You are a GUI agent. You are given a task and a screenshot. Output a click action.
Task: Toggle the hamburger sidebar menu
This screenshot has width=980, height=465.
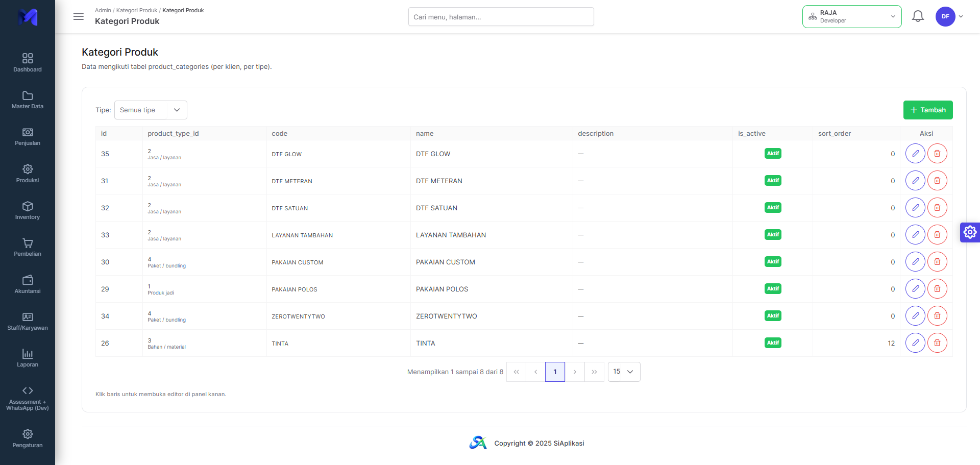pos(79,16)
